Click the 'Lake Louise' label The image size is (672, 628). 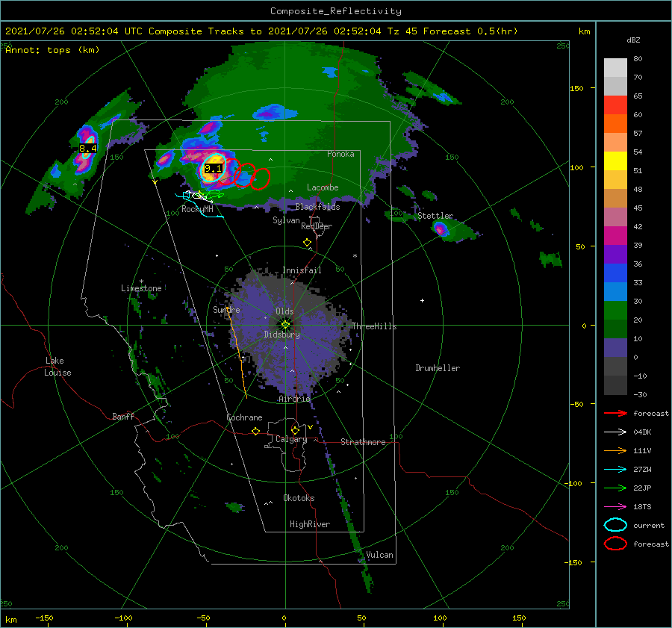57,367
